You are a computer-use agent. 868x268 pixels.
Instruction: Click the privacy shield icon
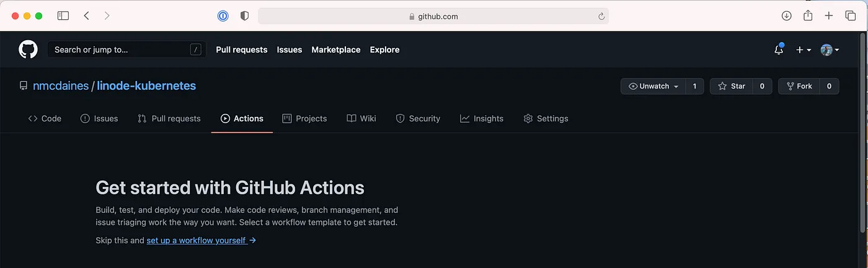click(x=244, y=16)
